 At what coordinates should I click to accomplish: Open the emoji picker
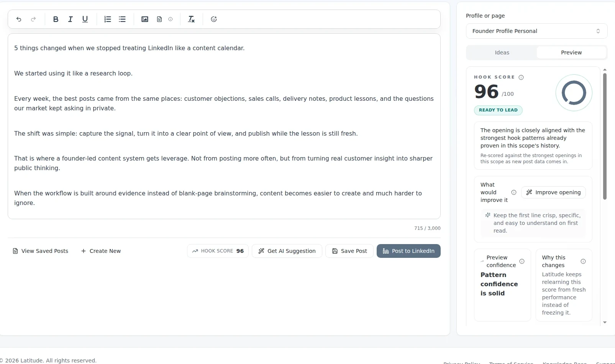pos(214,19)
